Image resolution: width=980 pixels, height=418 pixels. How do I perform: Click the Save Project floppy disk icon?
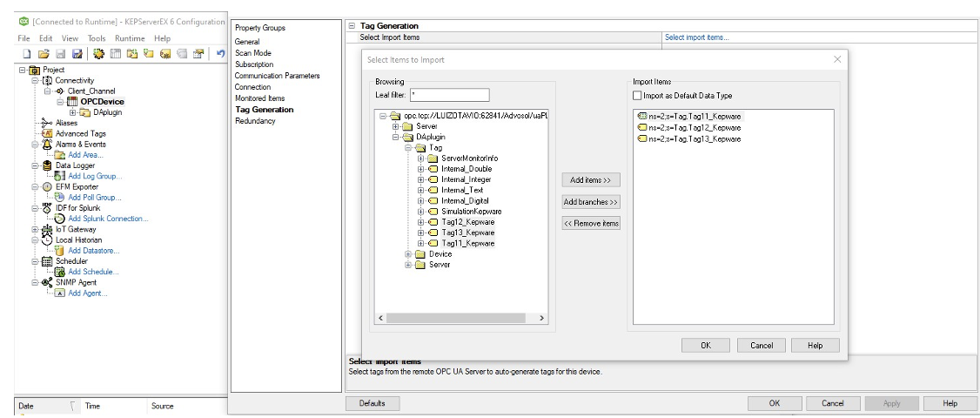[61, 55]
